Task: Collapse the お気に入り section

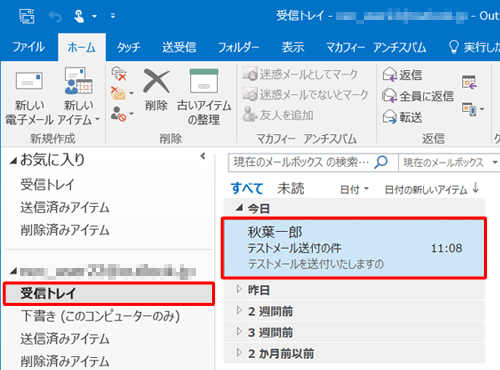Action: click(x=13, y=161)
